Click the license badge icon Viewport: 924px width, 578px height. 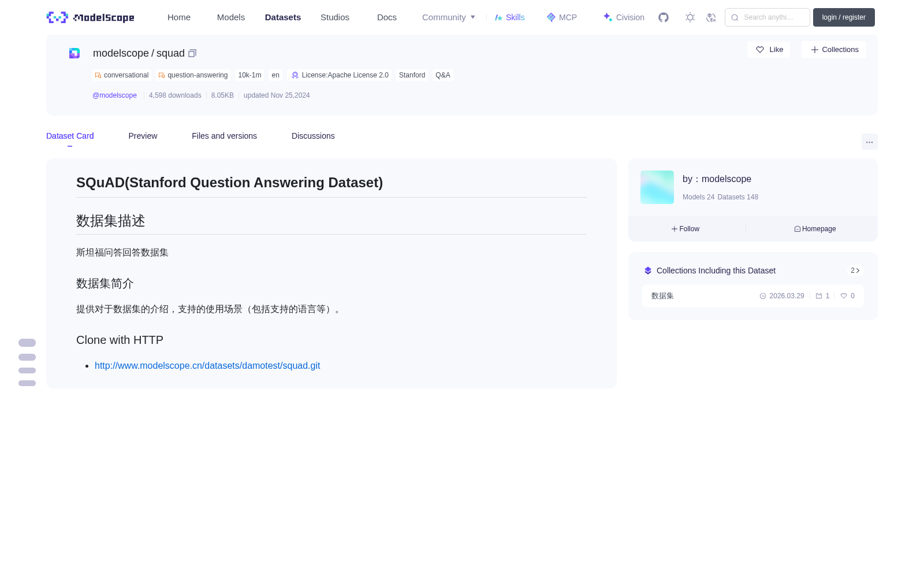[x=295, y=75]
